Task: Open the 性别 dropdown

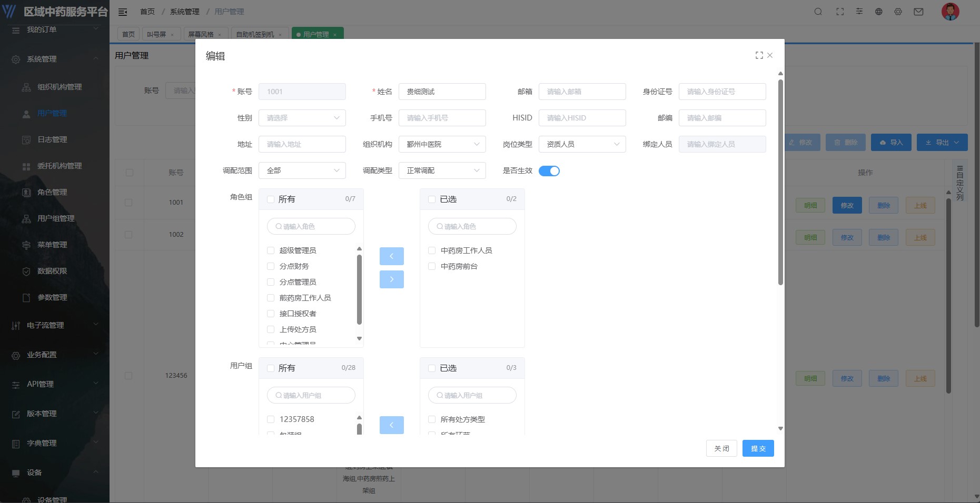Action: click(x=302, y=118)
